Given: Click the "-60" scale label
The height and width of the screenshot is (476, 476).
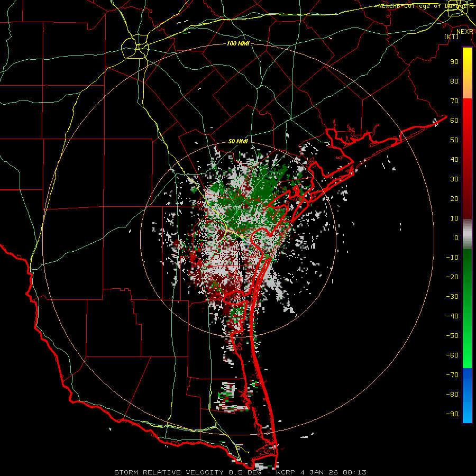Looking at the screenshot, I should [452, 355].
